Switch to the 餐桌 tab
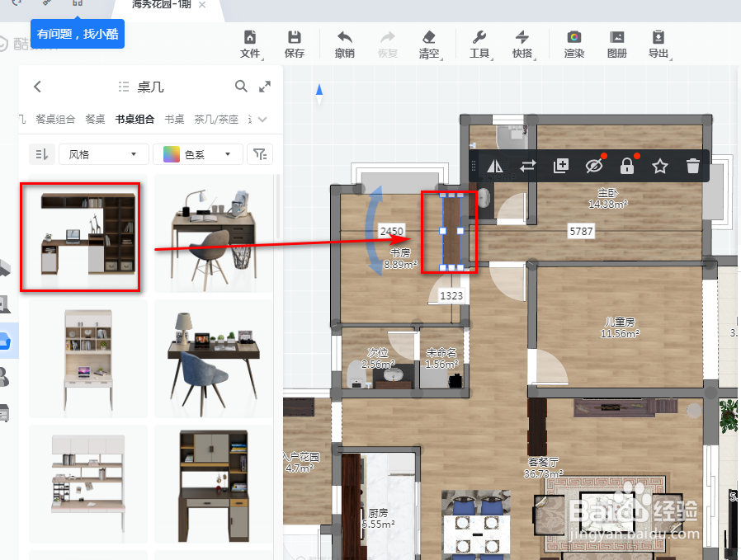The image size is (741, 560). click(95, 119)
